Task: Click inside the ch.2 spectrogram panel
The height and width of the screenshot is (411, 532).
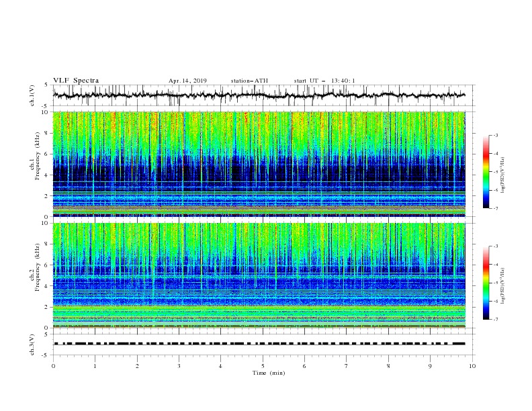Action: tap(259, 275)
